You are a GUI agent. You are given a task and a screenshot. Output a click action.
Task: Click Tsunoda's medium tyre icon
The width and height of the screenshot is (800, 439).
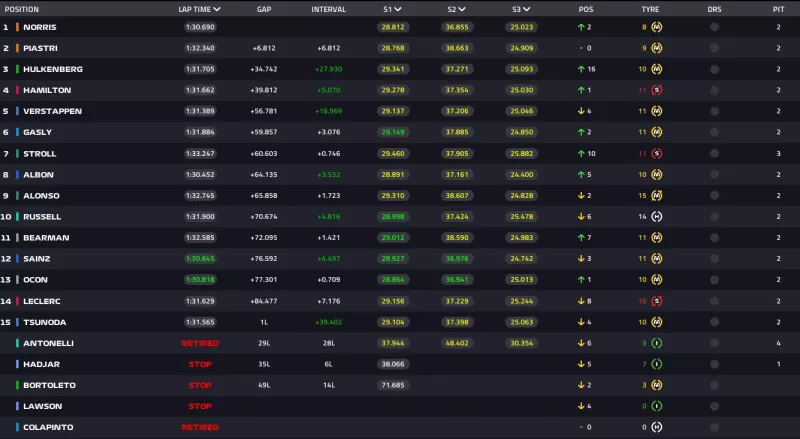tap(657, 322)
